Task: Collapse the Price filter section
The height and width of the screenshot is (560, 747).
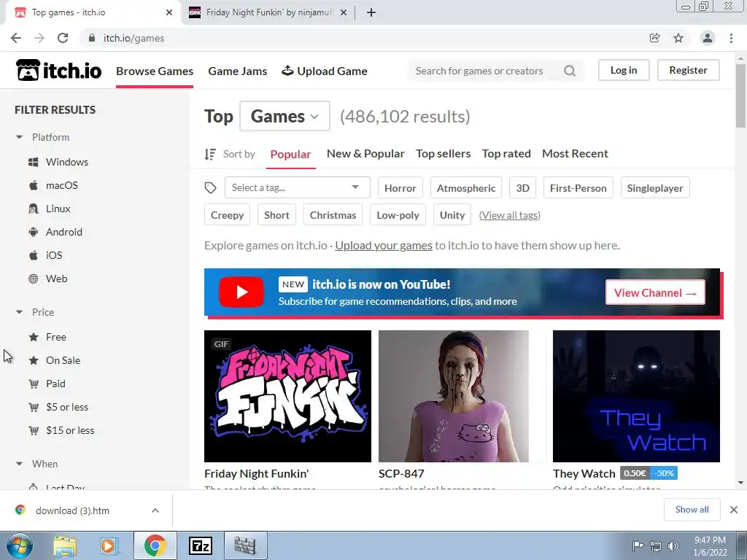Action: click(19, 312)
